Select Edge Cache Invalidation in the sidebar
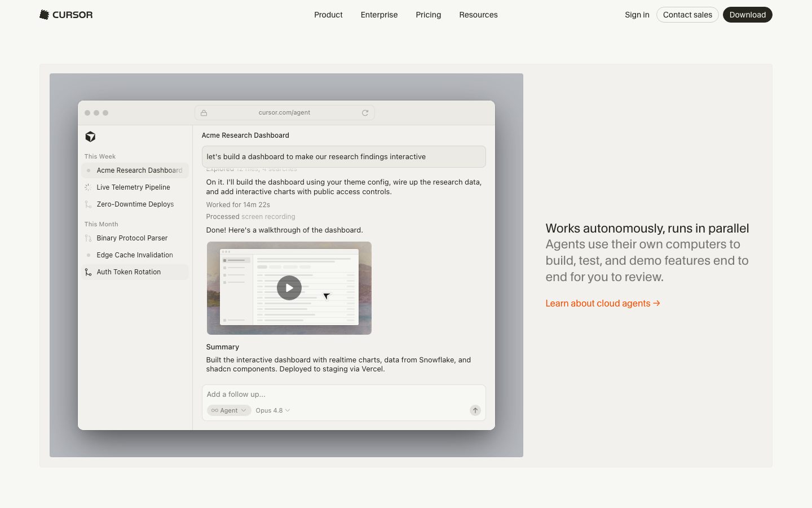This screenshot has width=812, height=508. [x=135, y=255]
